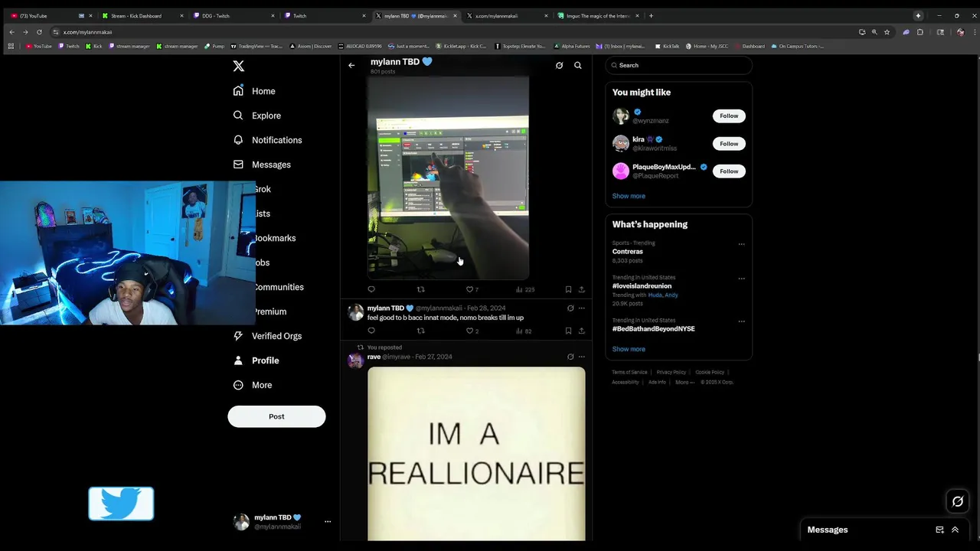The height and width of the screenshot is (551, 980).
Task: Open Contreras trending topic
Action: [627, 251]
